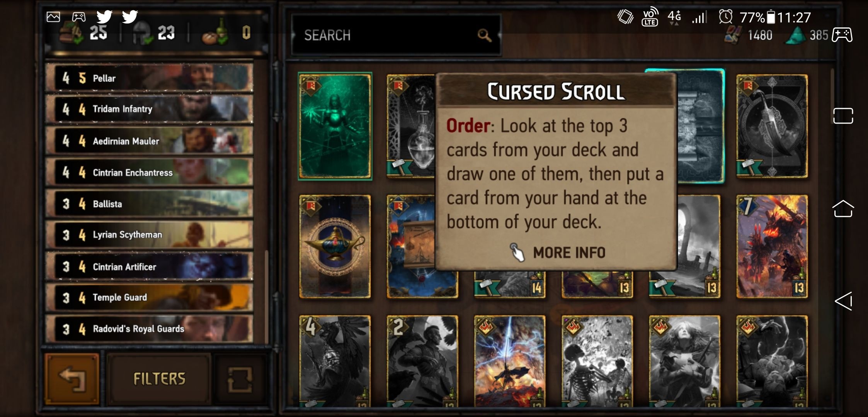Select Radovid's Royal Guards deck entry
The image size is (868, 417).
click(x=150, y=329)
